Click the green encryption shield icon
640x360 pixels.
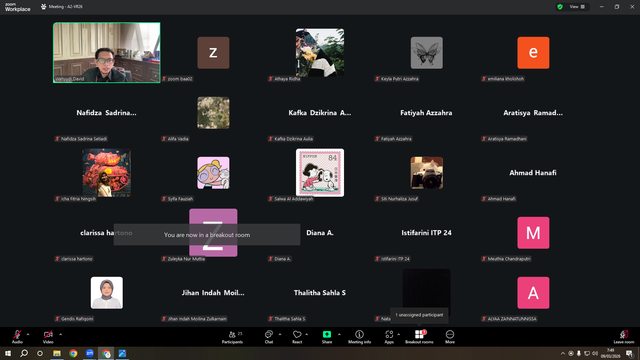pos(560,7)
